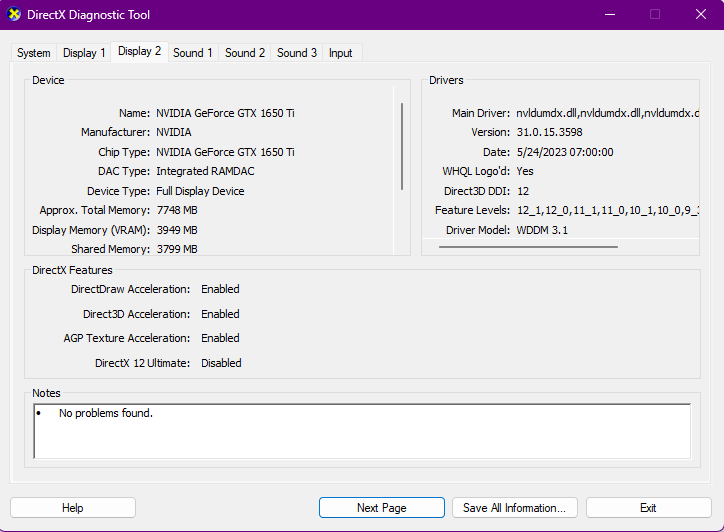
Task: Click the No problems found note
Action: 106,413
